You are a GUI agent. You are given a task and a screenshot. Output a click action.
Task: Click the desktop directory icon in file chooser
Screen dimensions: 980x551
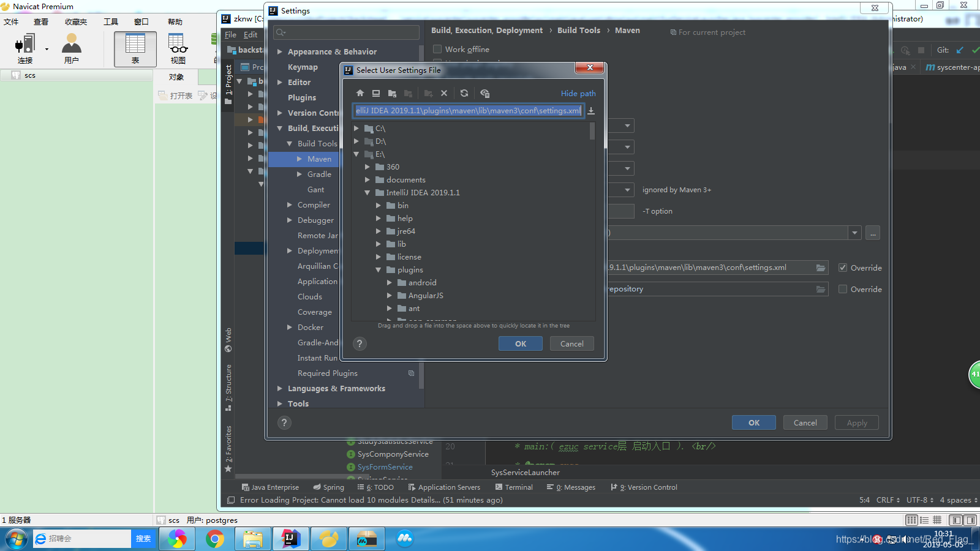[x=376, y=93]
